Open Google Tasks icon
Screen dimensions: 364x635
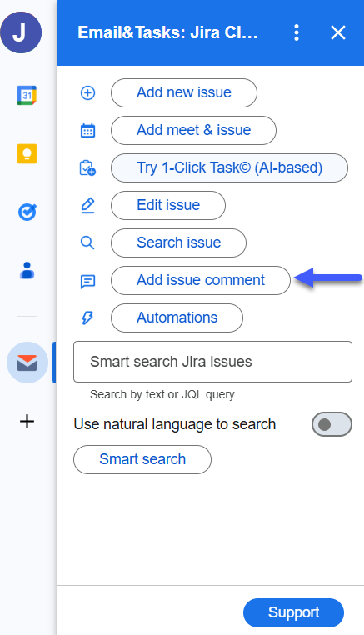tap(27, 212)
